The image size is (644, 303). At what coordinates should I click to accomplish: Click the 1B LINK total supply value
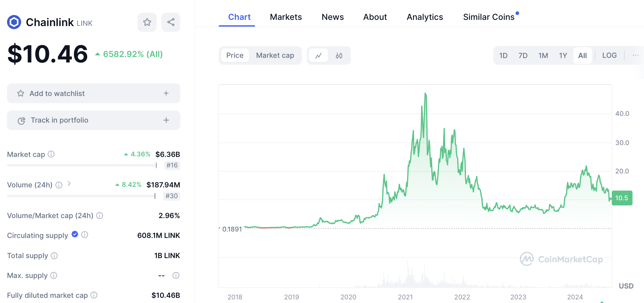point(167,256)
